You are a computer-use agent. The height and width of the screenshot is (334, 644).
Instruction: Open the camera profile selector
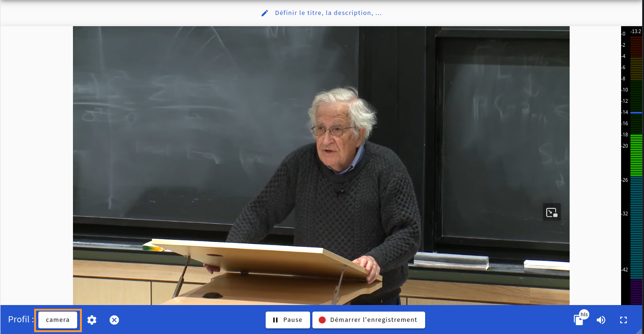coord(58,320)
